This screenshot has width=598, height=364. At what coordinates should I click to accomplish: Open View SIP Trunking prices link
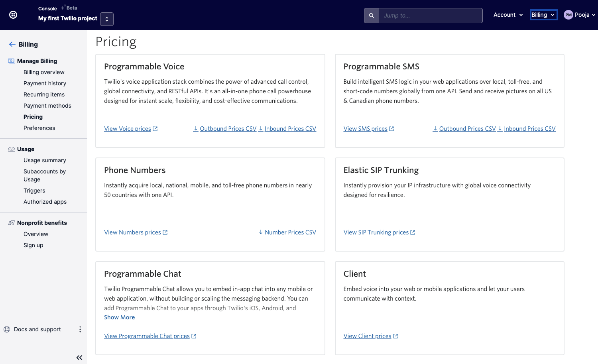(x=376, y=232)
